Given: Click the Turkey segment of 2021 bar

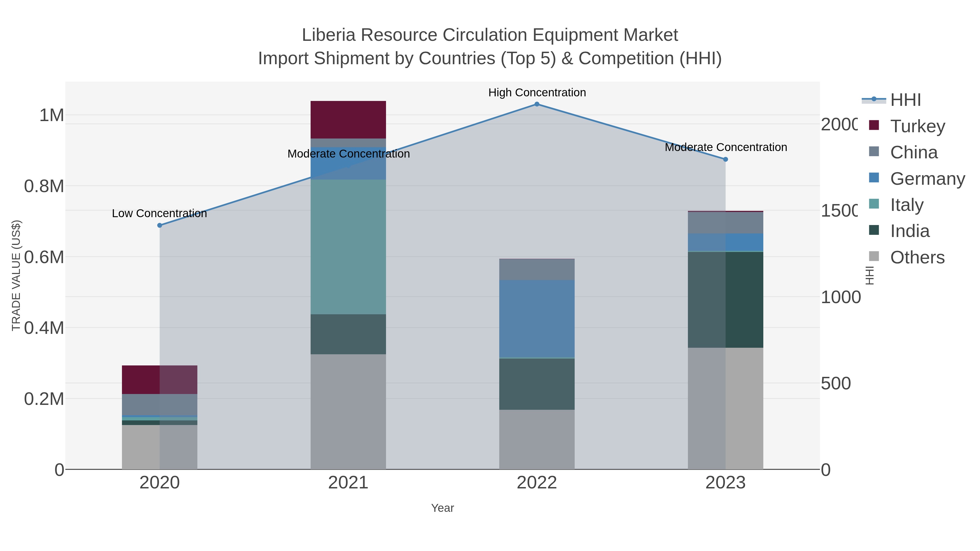Looking at the screenshot, I should [348, 120].
